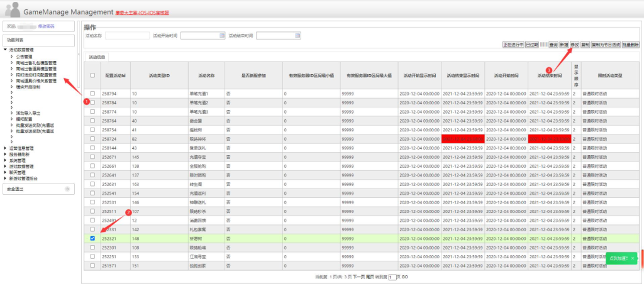Check the row with ID 258774
Screen dimensions: 644x284
click(92, 112)
